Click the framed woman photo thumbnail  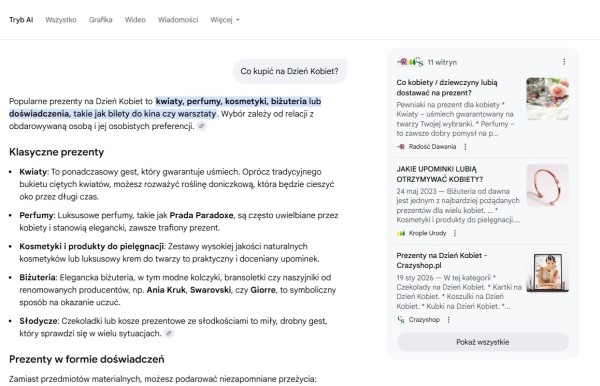pos(547,272)
